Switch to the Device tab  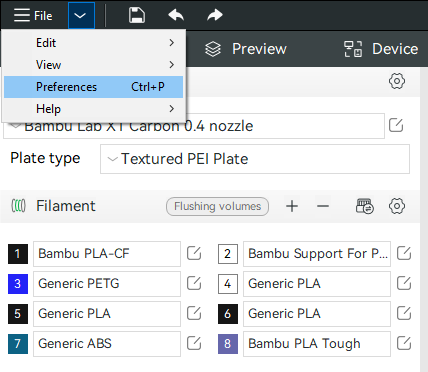point(381,49)
